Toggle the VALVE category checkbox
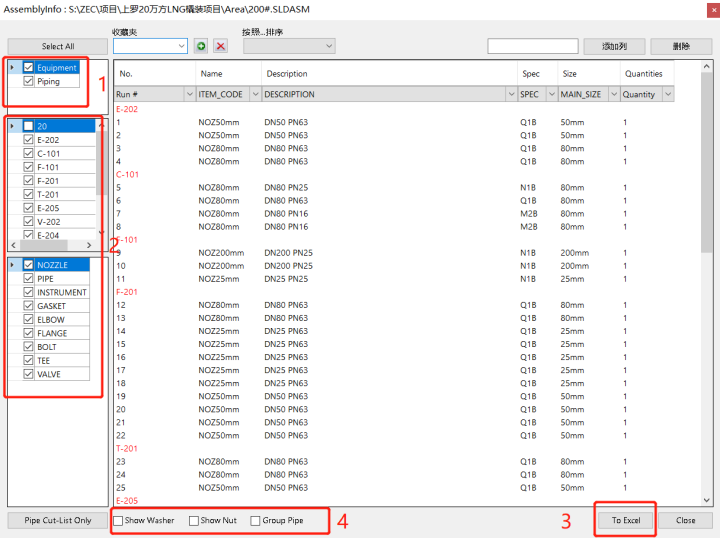Viewport: 720px width, 538px height. click(28, 374)
